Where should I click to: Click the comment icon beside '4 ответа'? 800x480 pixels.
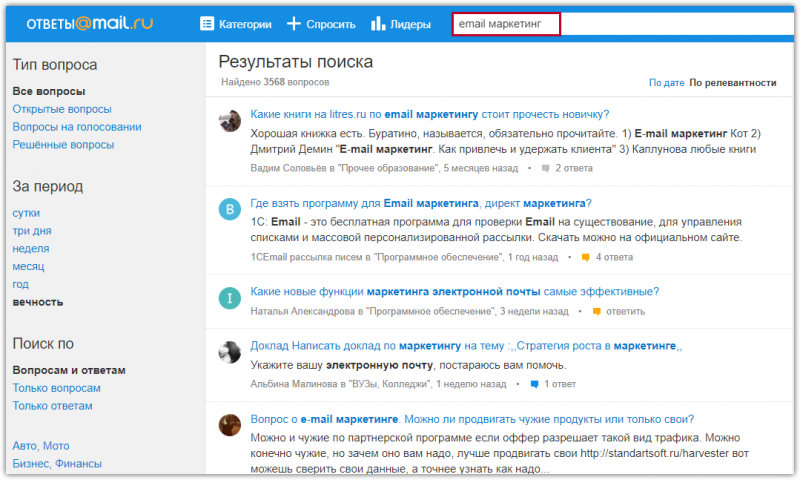click(585, 257)
